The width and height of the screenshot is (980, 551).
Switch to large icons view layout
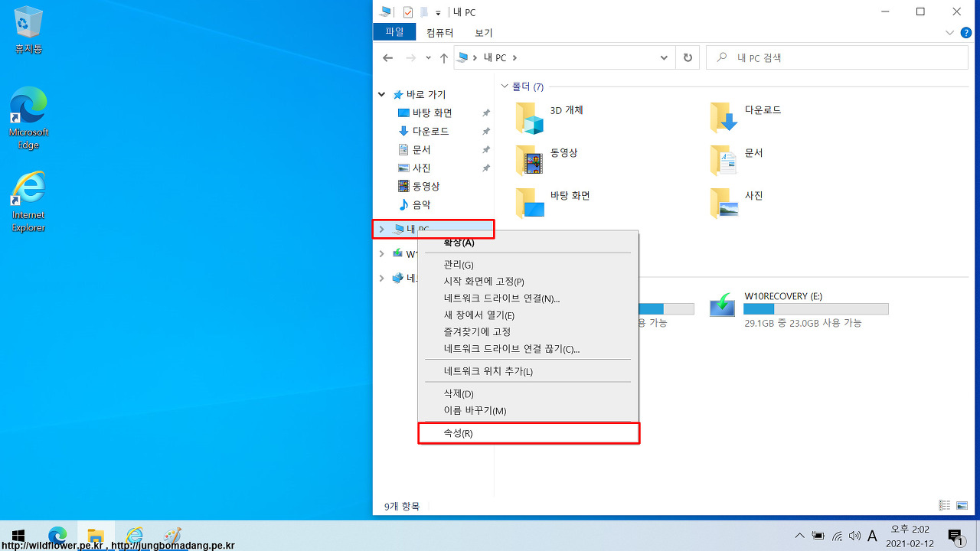tap(962, 506)
